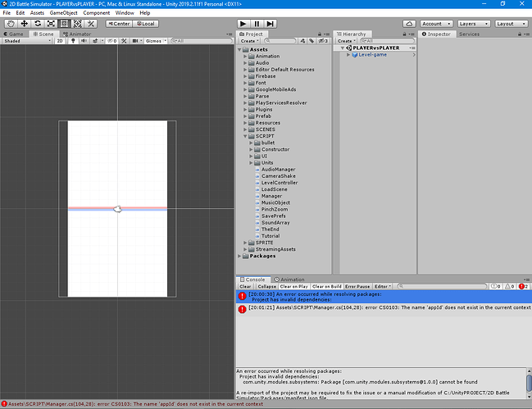Click the Clear button in Console
The height and width of the screenshot is (409, 532).
tap(245, 286)
